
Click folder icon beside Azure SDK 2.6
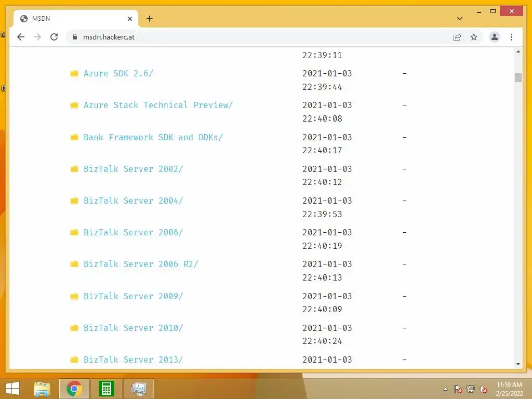click(74, 73)
